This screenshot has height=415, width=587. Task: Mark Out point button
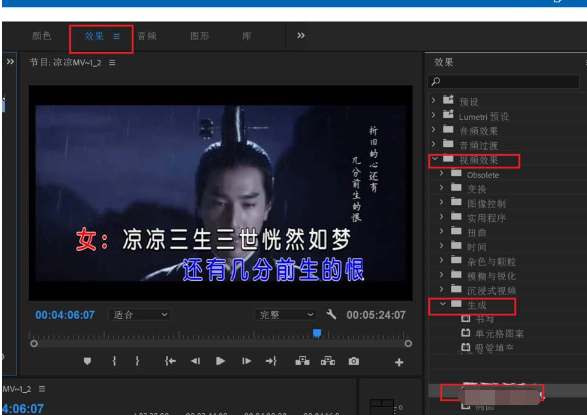pyautogui.click(x=137, y=361)
